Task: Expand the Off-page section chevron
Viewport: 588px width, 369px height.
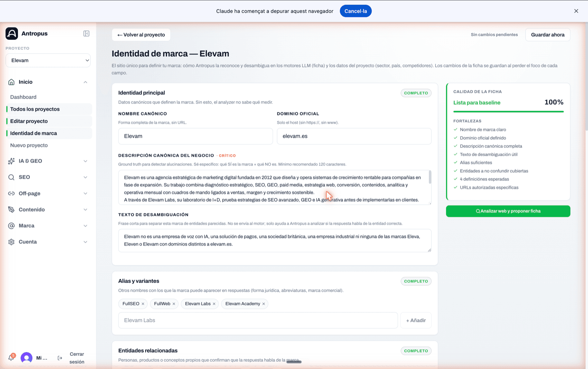Action: [x=85, y=193]
